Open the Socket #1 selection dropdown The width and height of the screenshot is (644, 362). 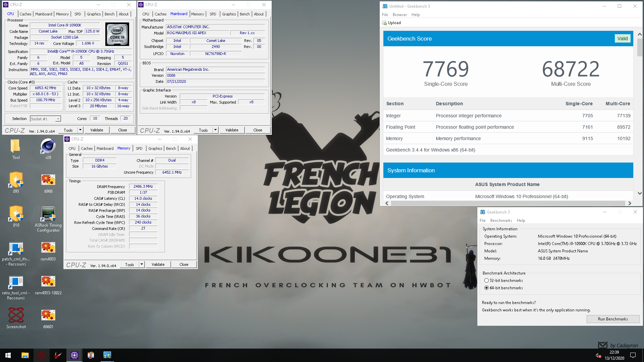click(x=45, y=119)
